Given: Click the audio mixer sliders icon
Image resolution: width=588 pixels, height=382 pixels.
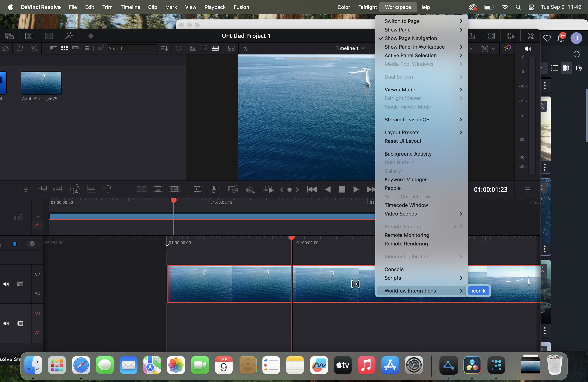Looking at the screenshot, I should [510, 36].
